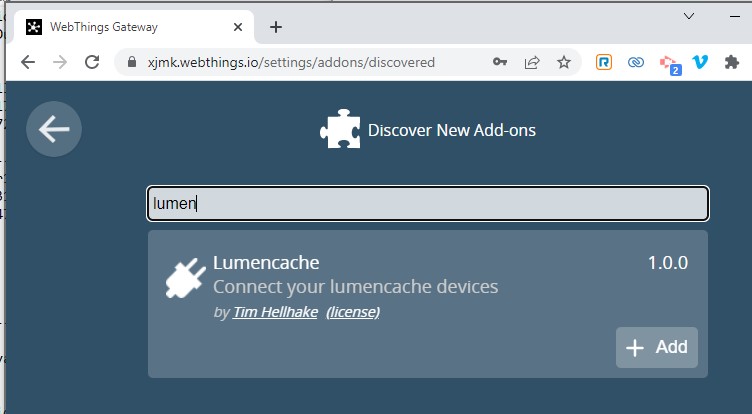Click the share page icon
The image size is (752, 414).
tap(532, 62)
